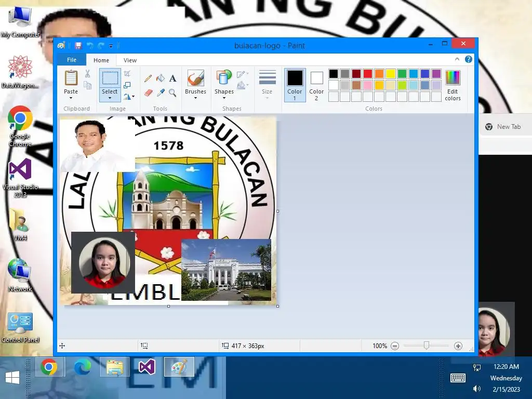Click the Copy icon in Clipboard

point(87,85)
